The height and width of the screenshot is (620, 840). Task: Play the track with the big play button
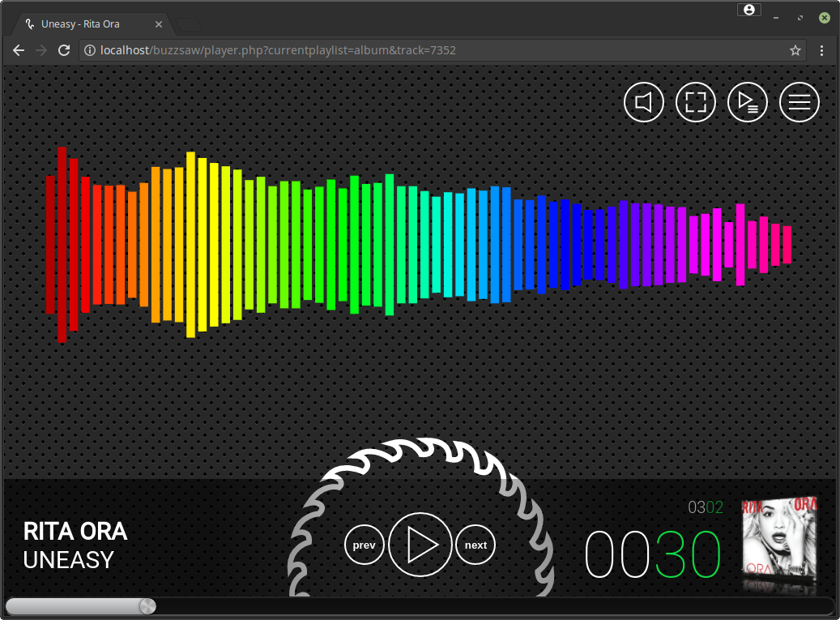pos(420,545)
